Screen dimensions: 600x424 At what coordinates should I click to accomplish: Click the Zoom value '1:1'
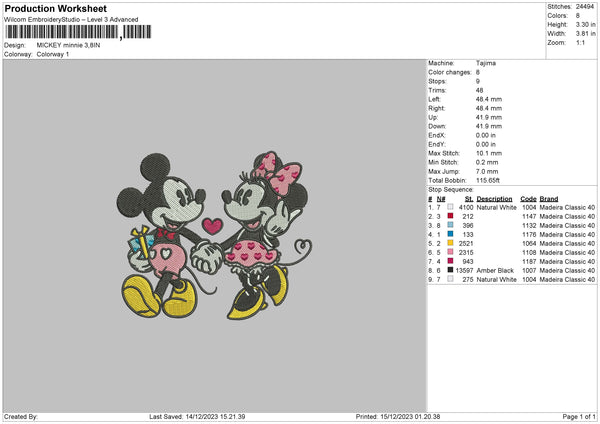coord(580,42)
